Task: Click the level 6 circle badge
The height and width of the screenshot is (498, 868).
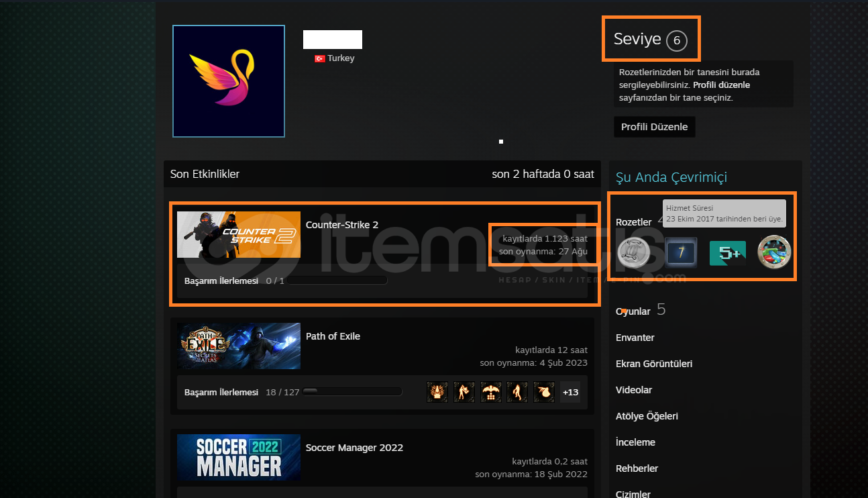Action: (677, 41)
